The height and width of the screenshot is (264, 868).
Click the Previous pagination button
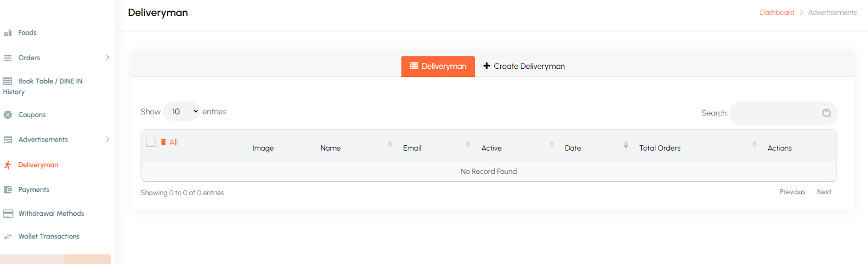coord(792,192)
